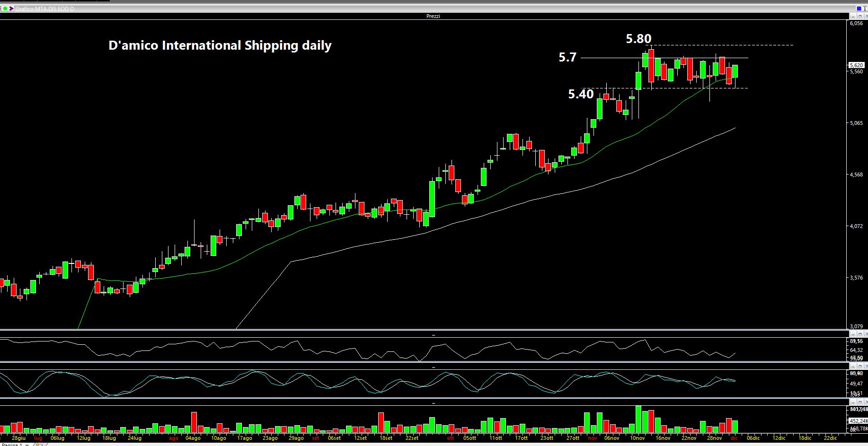Viewport: 868px width, 446px height.
Task: Click the purple arrow icon beside chart title
Action: [11, 9]
